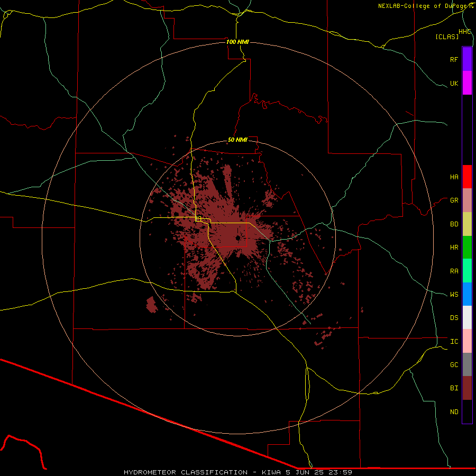The width and height of the screenshot is (476, 476).
Task: Click the "UK" legend label
Action: pos(454,83)
